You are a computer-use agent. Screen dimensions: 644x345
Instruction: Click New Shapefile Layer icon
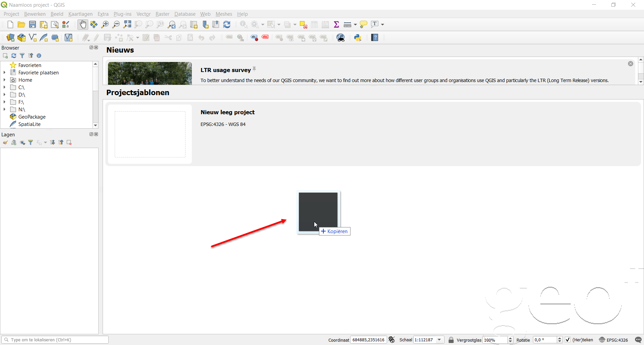pyautogui.click(x=33, y=38)
